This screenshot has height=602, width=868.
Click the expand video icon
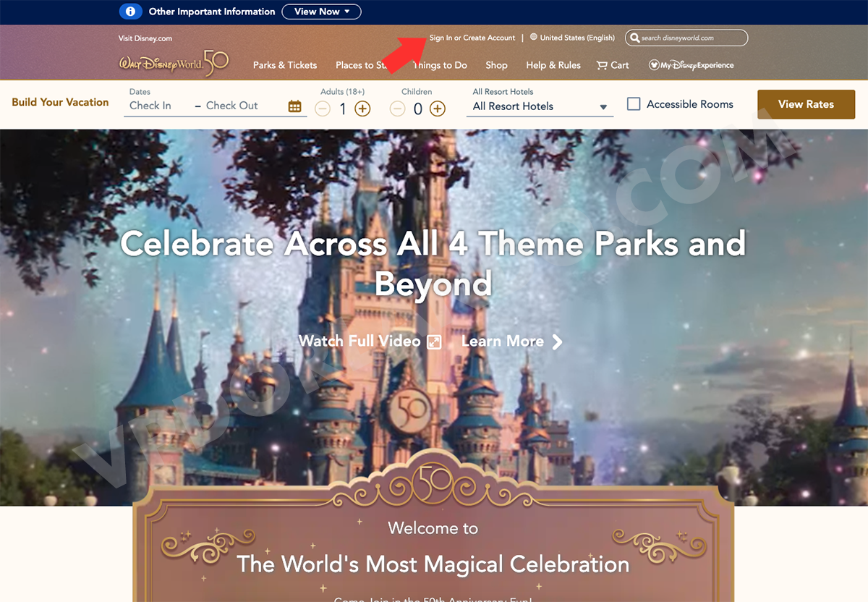click(x=434, y=342)
